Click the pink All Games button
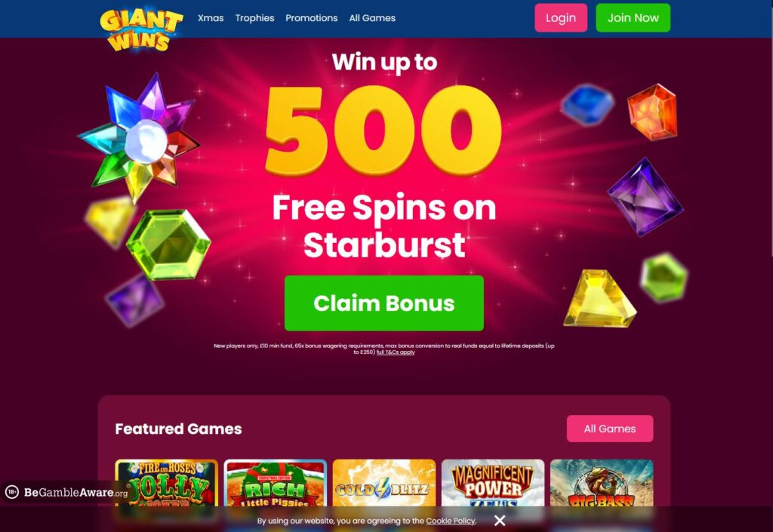Viewport: 773px width, 532px height. pyautogui.click(x=610, y=429)
